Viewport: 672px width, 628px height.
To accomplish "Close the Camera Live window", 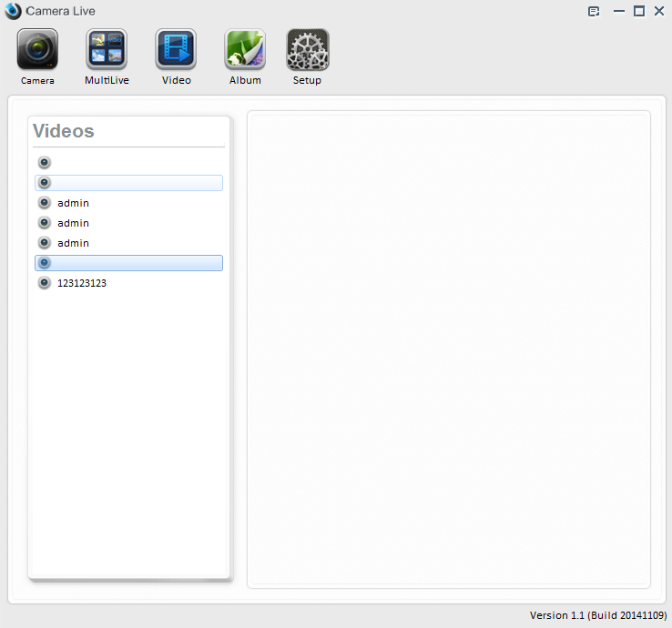I will [x=658, y=12].
